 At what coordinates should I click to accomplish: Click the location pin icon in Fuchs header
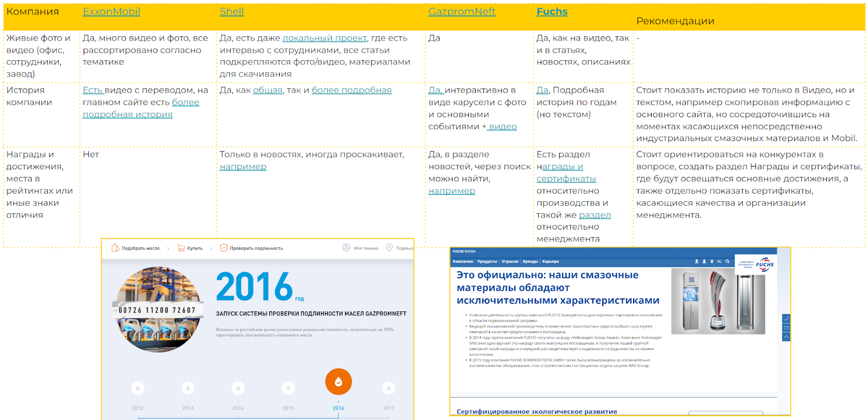(712, 262)
